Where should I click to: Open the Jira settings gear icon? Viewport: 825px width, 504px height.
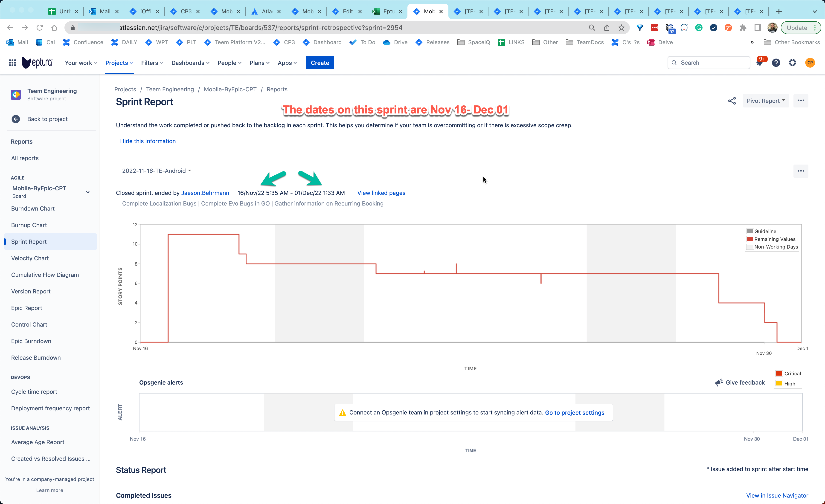pos(793,63)
